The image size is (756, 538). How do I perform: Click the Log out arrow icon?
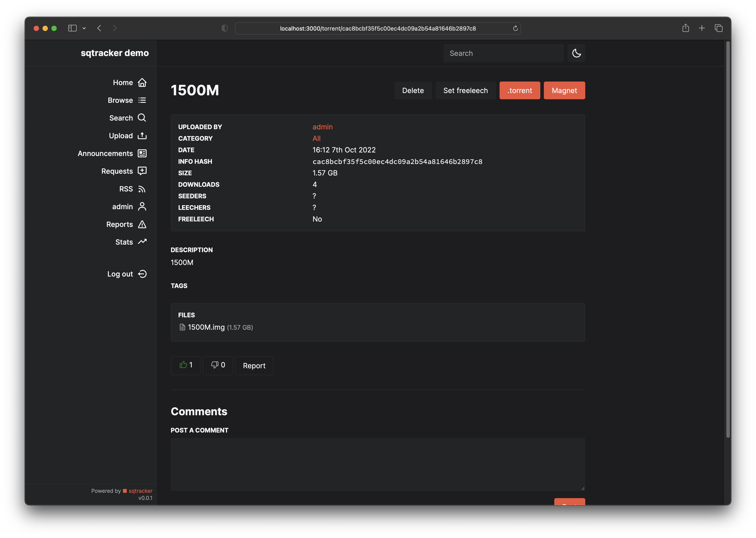142,274
